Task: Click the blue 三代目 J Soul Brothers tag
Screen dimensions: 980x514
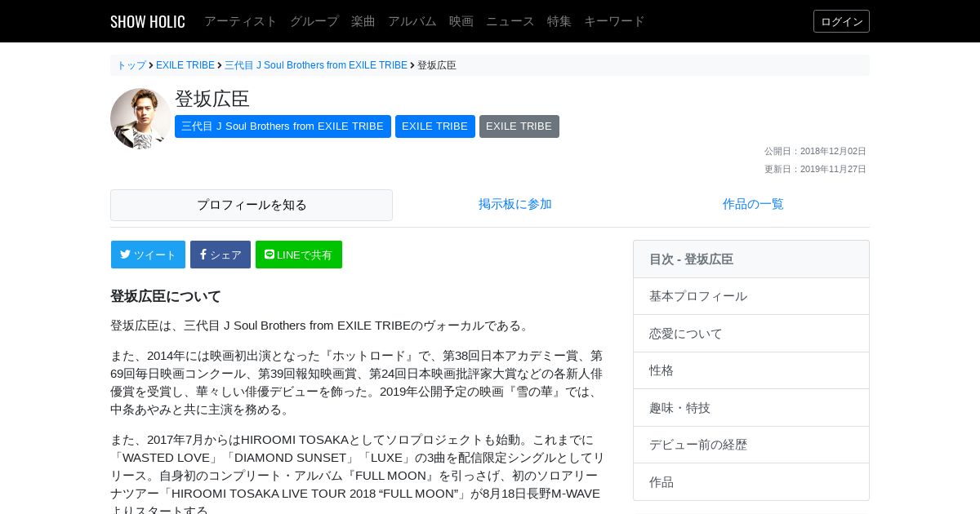Action: click(x=283, y=126)
